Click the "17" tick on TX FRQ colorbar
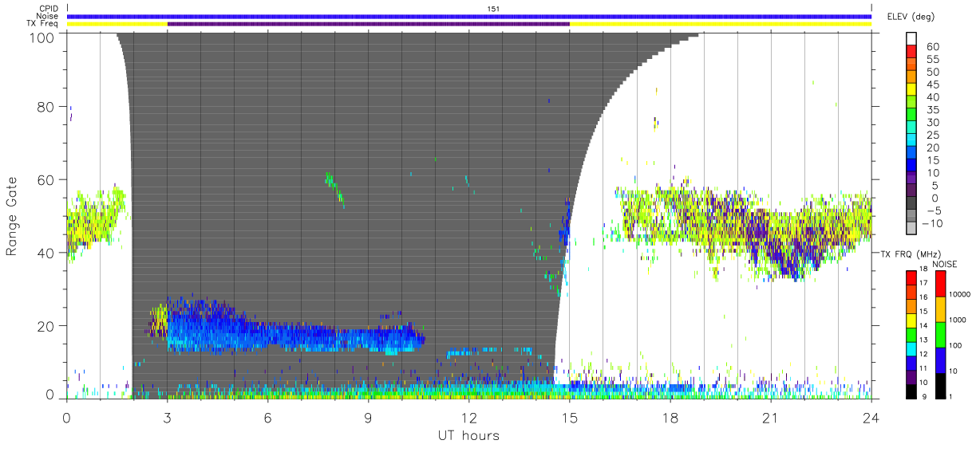Viewport: 980px width, 452px height. pyautogui.click(x=923, y=283)
